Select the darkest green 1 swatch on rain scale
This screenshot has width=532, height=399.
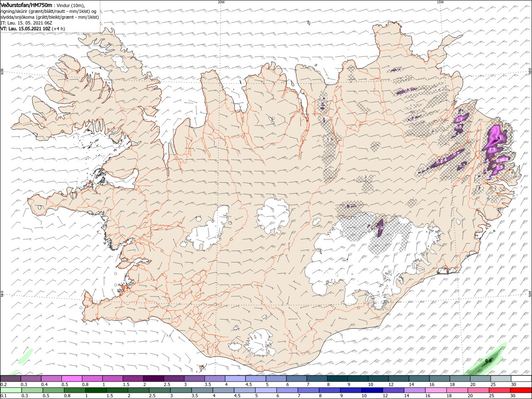tap(96, 390)
